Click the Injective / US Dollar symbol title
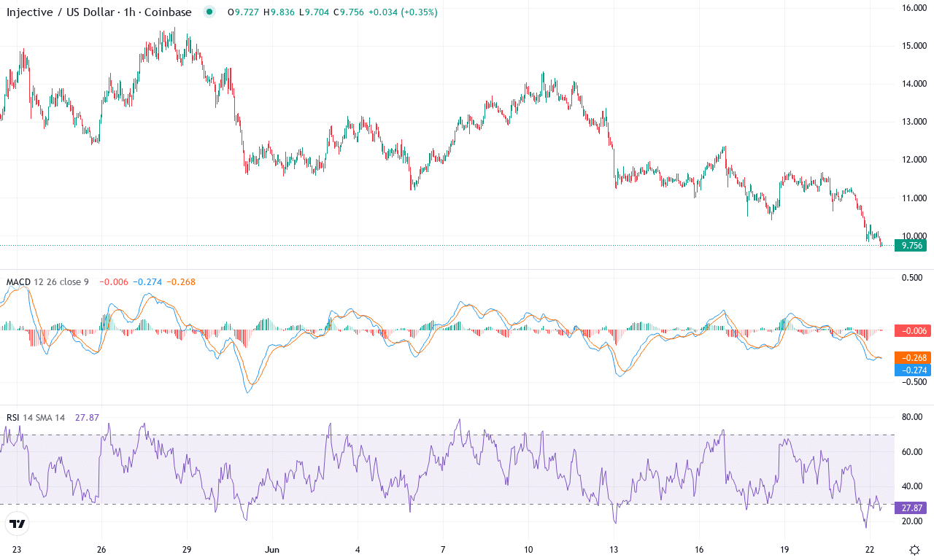 point(99,12)
